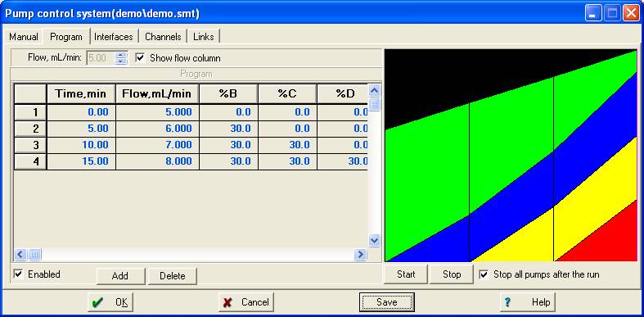Image resolution: width=644 pixels, height=317 pixels.
Task: Click the Add button
Action: click(120, 276)
